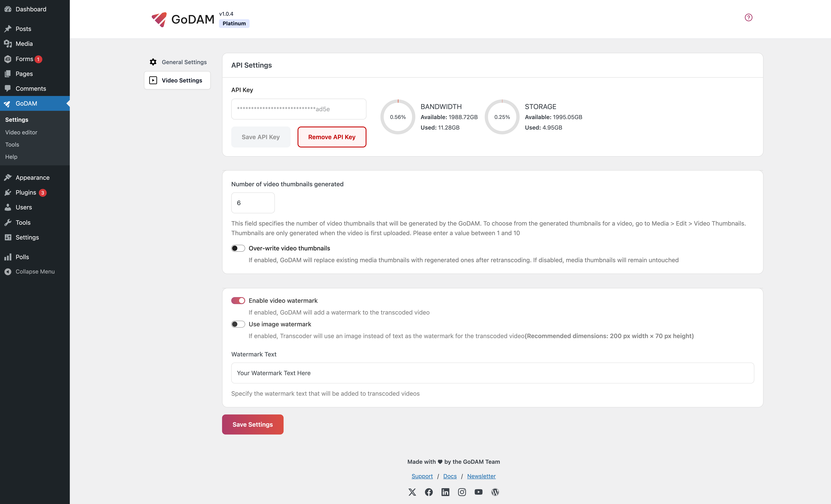831x504 pixels.
Task: Click the Dashboard sidebar icon
Action: (x=8, y=9)
